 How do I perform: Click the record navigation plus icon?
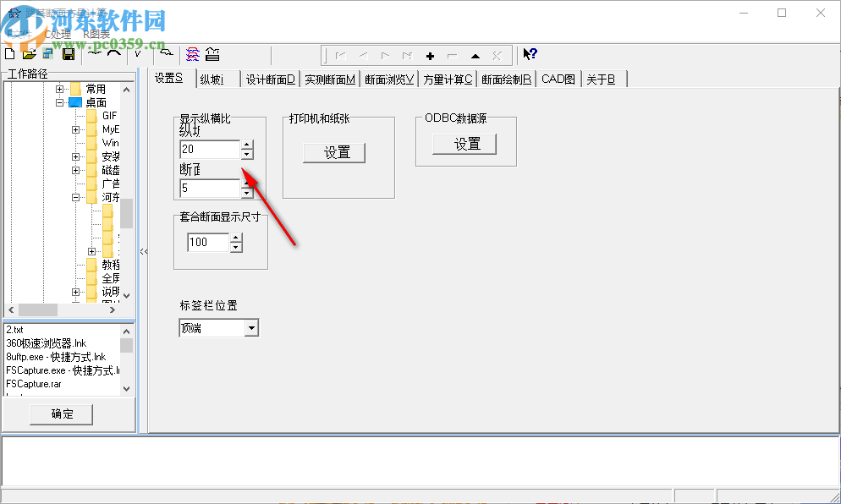click(x=430, y=54)
